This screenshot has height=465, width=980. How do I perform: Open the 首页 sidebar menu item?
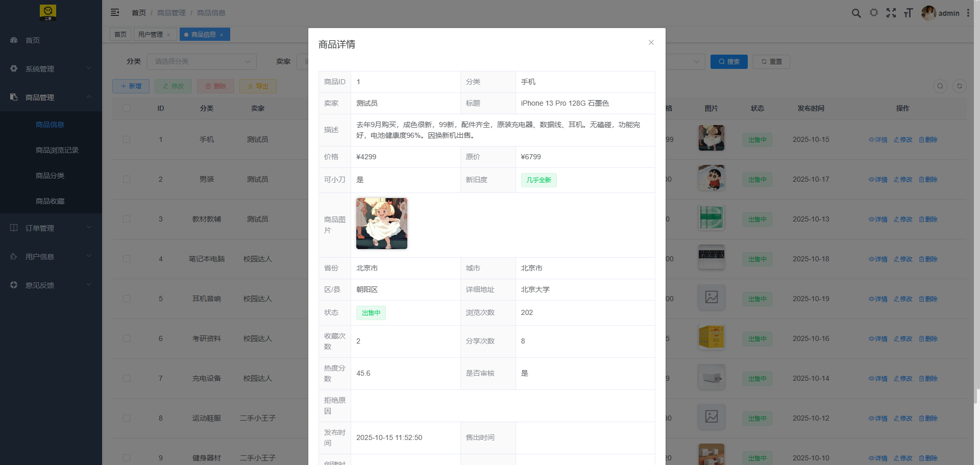click(x=51, y=40)
